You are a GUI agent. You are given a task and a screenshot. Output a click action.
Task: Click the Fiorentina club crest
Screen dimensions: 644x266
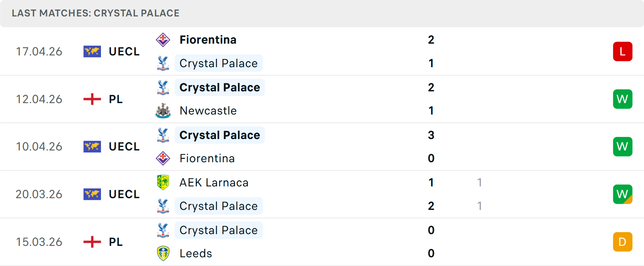[163, 39]
